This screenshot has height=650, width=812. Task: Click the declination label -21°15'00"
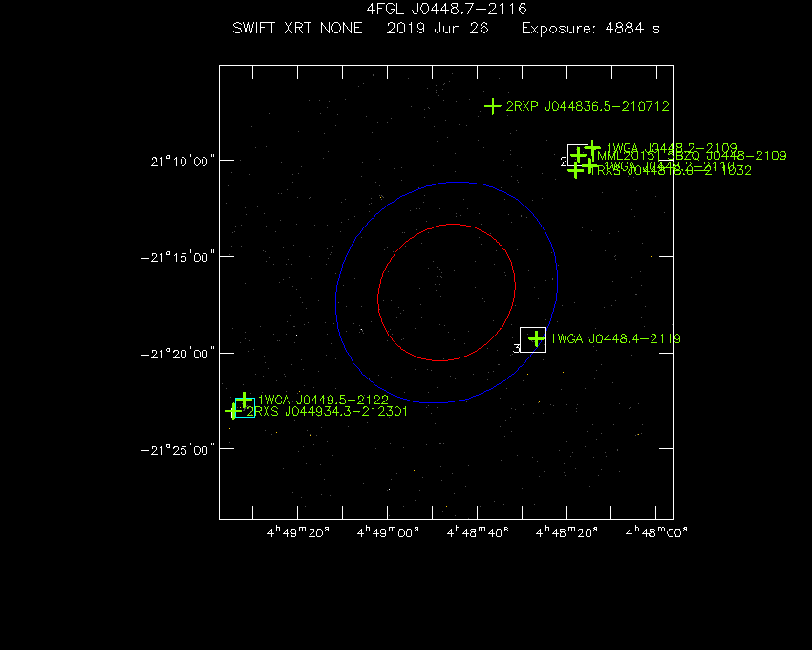click(x=178, y=258)
